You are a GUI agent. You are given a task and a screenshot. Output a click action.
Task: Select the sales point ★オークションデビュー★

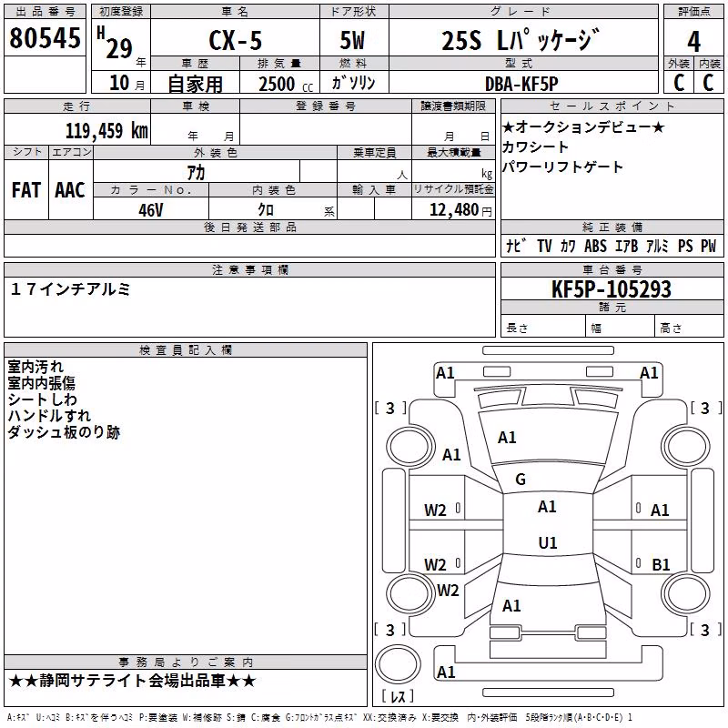(x=583, y=126)
